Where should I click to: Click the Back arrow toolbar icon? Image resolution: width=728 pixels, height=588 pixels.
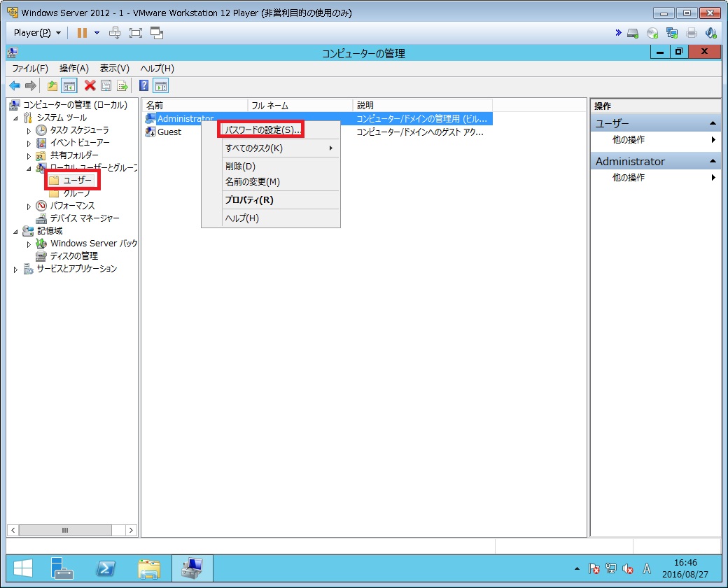(15, 86)
